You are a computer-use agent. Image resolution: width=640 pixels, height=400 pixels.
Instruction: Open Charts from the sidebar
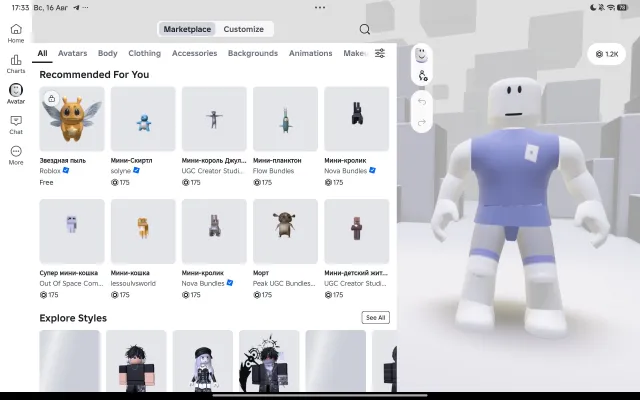point(16,64)
